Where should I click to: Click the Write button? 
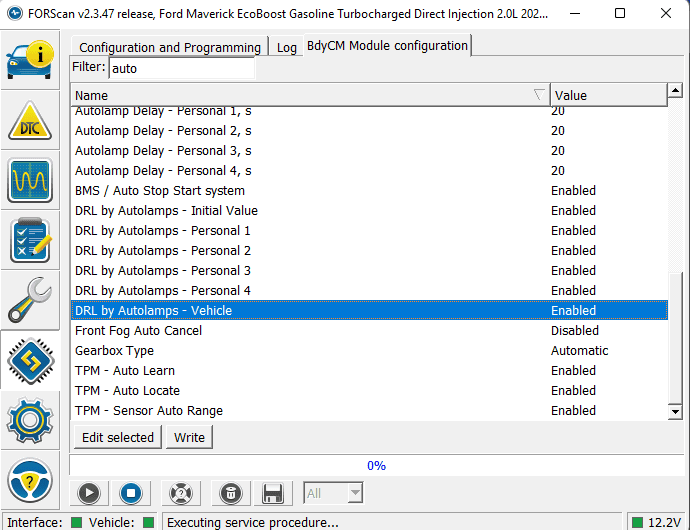click(189, 437)
